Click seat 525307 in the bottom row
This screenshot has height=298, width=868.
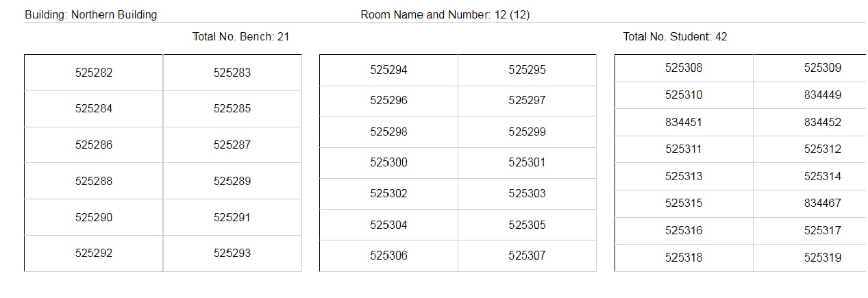(x=527, y=256)
